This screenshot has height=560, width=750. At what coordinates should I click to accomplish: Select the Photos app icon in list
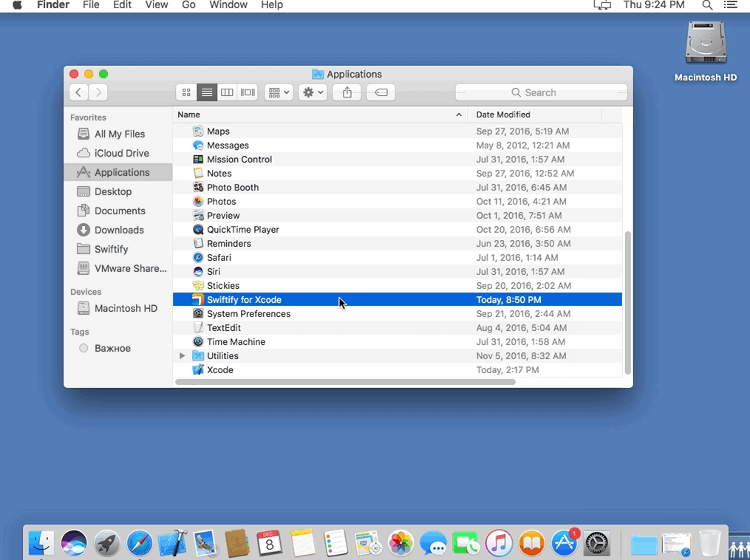click(198, 202)
